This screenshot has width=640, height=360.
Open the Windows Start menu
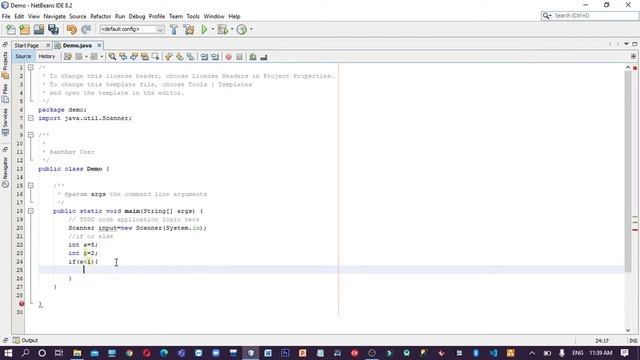(8, 353)
